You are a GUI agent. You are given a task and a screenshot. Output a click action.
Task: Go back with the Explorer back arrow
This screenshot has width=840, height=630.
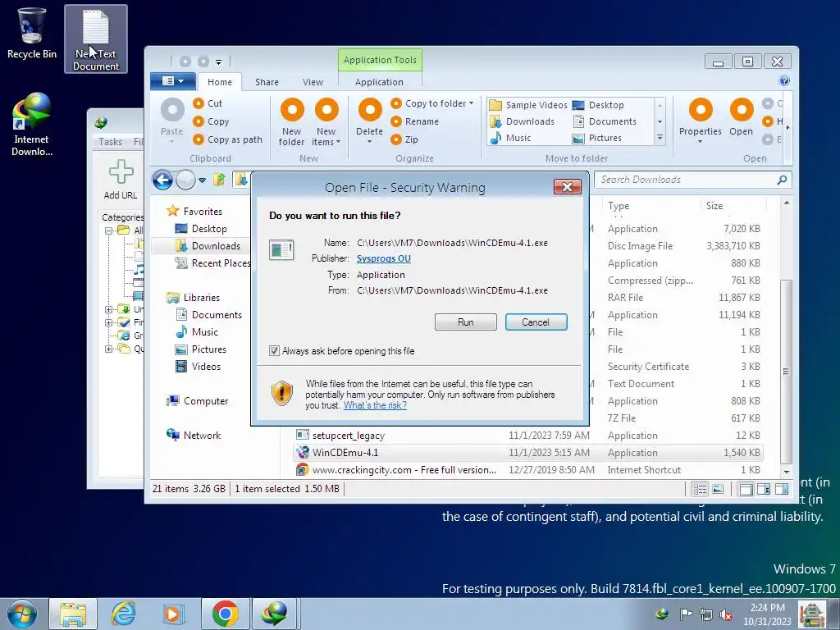pos(162,180)
